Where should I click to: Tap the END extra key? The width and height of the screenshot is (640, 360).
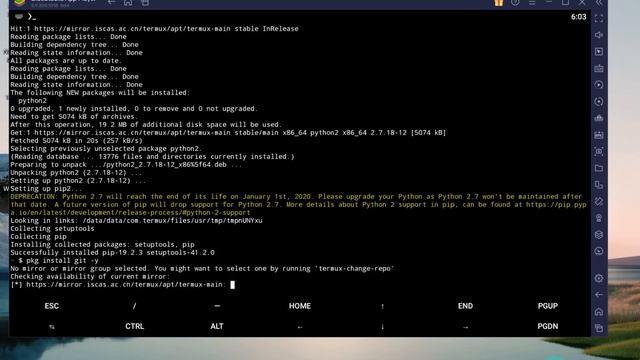465,306
